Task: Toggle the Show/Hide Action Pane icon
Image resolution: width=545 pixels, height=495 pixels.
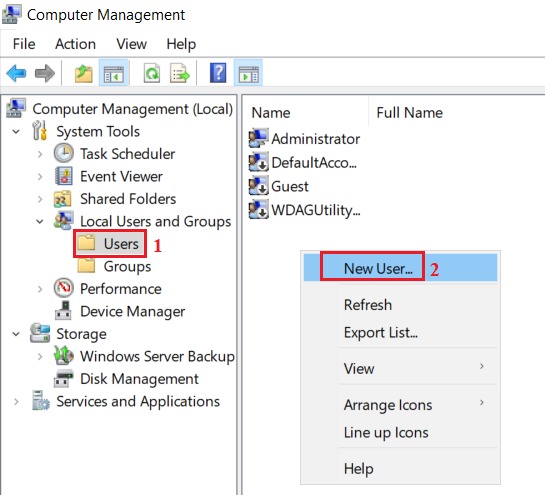Action: tap(248, 73)
